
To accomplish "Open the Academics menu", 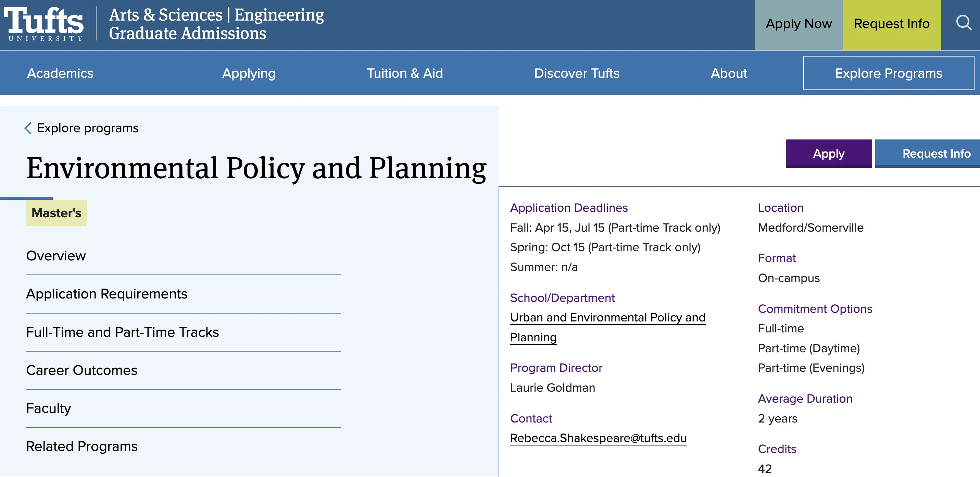I will pos(60,73).
